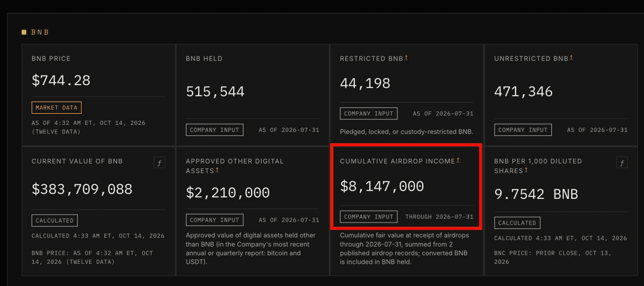Click the RESTRICTED BNB card title
The image size is (644, 286).
(x=371, y=58)
